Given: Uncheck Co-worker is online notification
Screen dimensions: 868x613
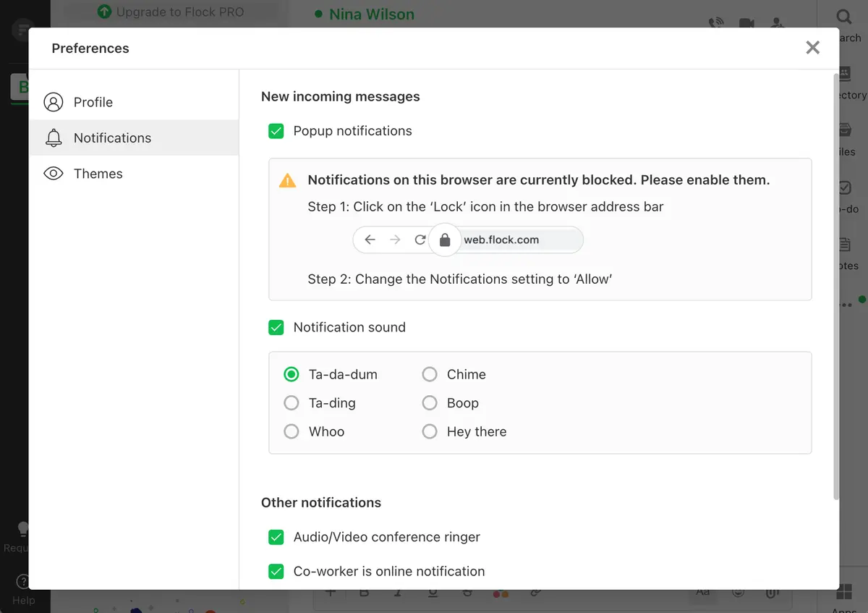Looking at the screenshot, I should (276, 571).
